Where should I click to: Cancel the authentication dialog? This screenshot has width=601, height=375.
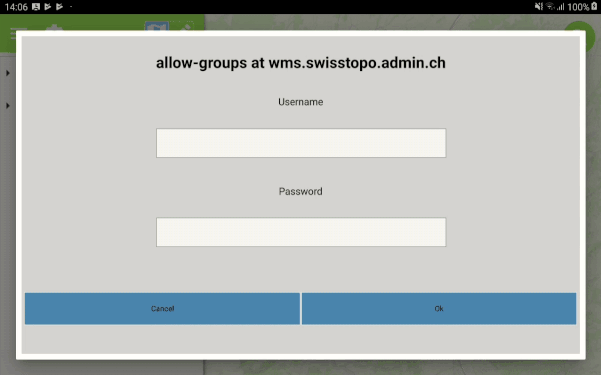tap(163, 309)
